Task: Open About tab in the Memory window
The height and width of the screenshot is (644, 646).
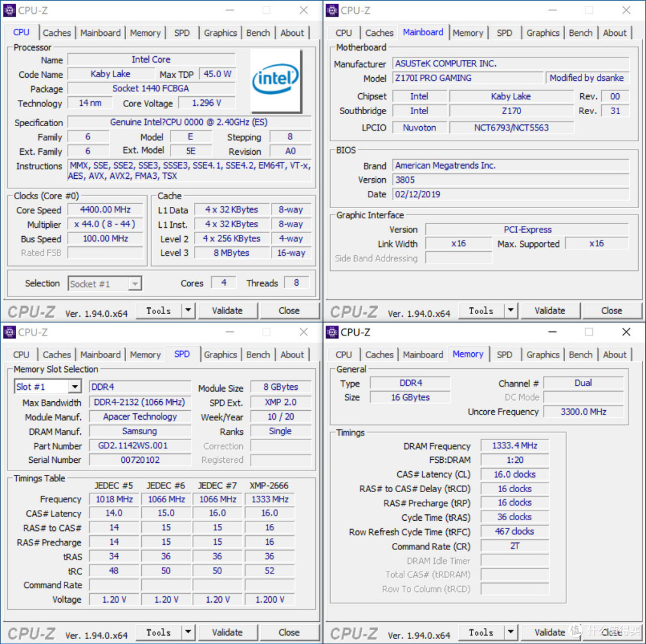Action: coord(615,355)
